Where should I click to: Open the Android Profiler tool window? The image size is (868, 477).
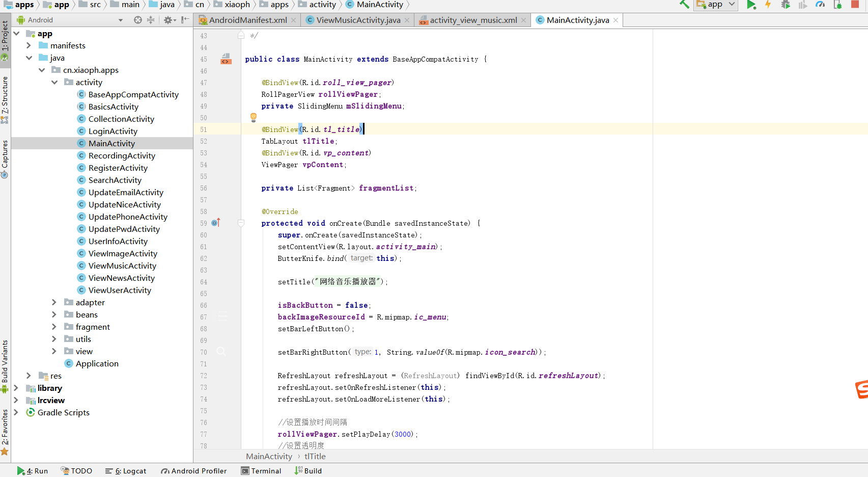point(193,471)
